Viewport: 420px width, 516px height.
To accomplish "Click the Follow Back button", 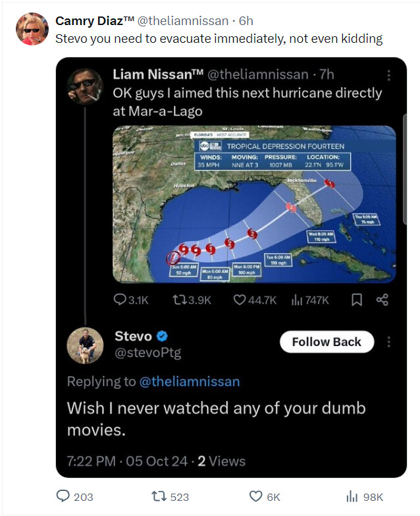I will (327, 341).
